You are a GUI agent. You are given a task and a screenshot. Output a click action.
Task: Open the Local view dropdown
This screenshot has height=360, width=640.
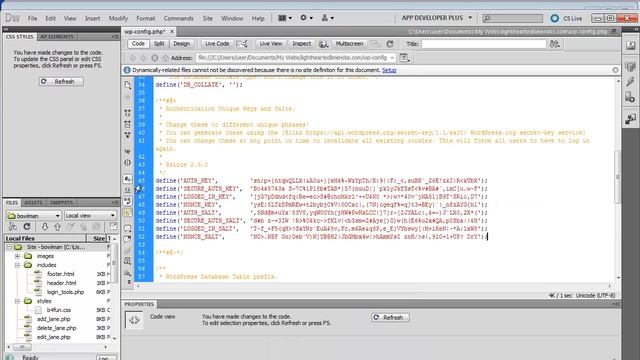90,216
